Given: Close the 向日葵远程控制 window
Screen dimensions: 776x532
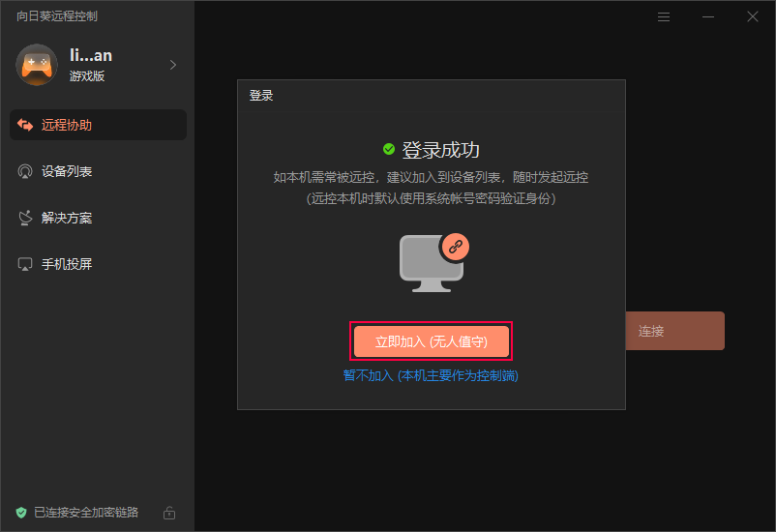Looking at the screenshot, I should [753, 16].
